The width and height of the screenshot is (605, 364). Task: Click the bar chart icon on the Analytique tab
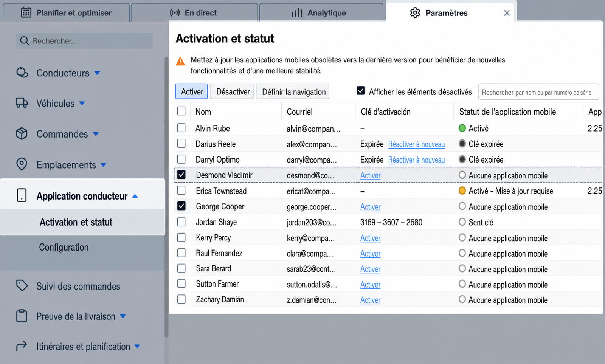[x=297, y=13]
